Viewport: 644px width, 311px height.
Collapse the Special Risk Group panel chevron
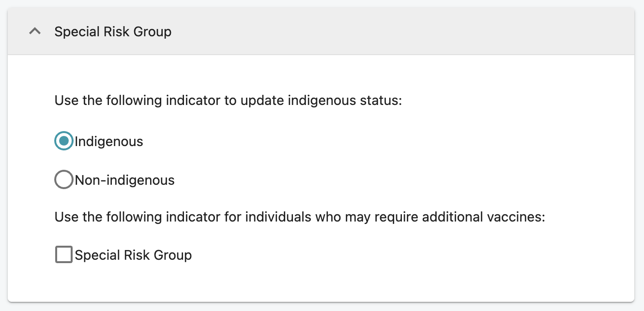coord(35,31)
